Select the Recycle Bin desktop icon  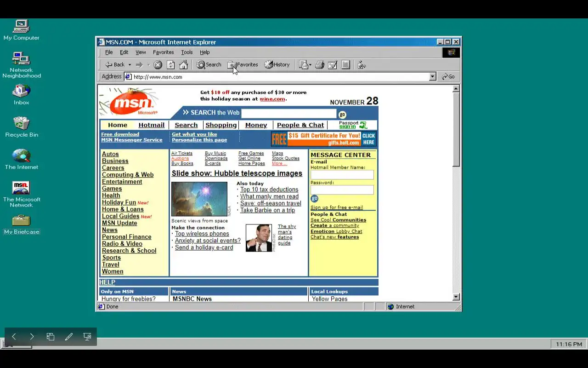click(21, 127)
